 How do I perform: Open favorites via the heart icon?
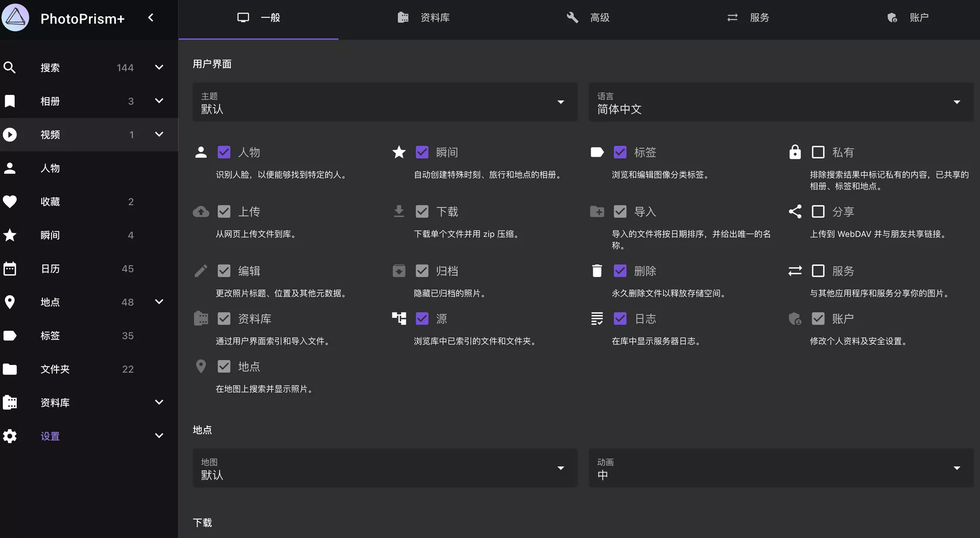tap(10, 202)
